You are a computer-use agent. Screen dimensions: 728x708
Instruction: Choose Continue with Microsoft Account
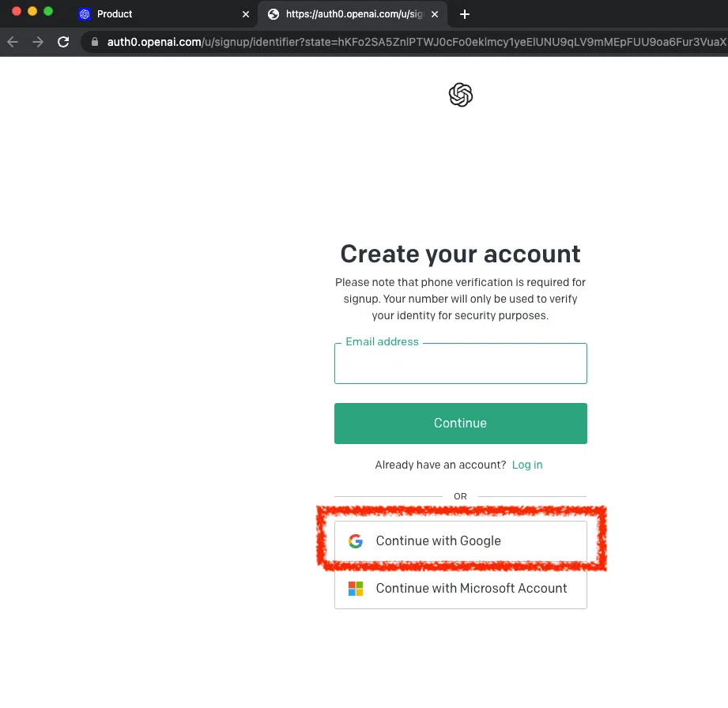click(x=461, y=588)
